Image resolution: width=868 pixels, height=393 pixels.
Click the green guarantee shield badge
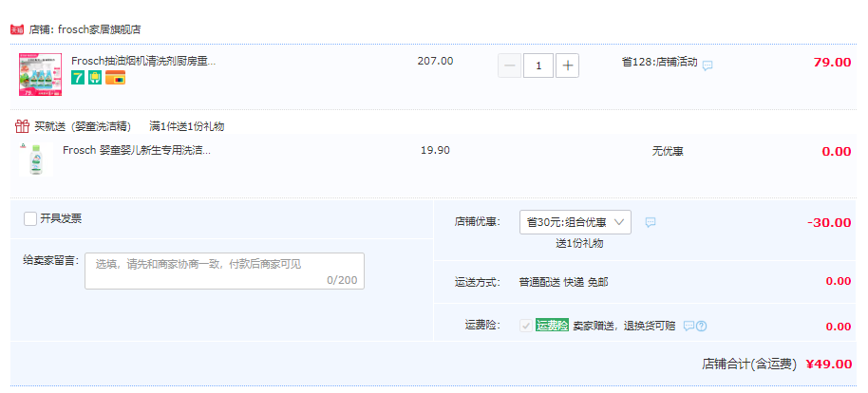point(95,78)
